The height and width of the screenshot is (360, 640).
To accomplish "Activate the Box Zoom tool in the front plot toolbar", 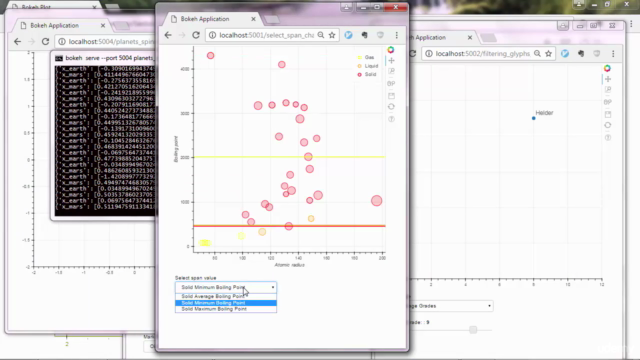I will 391,71.
